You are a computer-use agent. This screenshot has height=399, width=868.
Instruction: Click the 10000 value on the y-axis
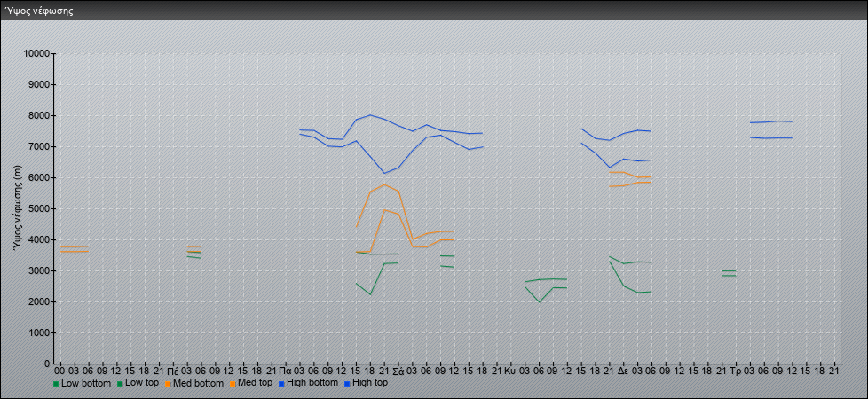(x=36, y=54)
